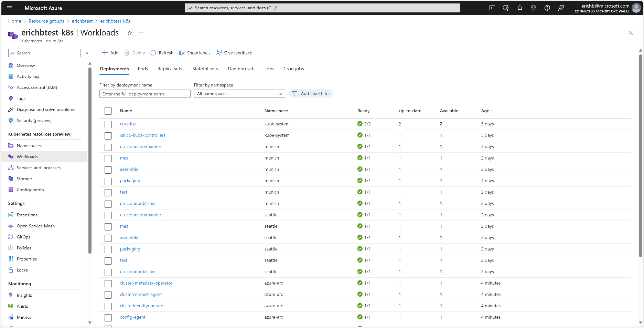The image size is (644, 328).
Task: Click the top Search resources bar
Action: coord(322,8)
